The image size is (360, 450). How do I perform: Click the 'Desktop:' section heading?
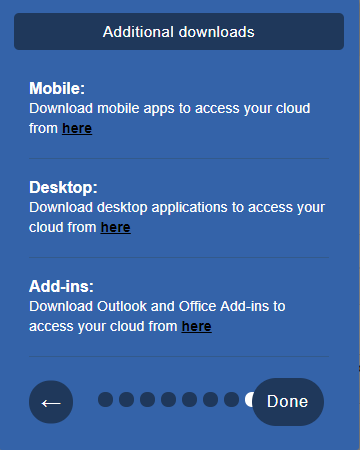point(63,187)
